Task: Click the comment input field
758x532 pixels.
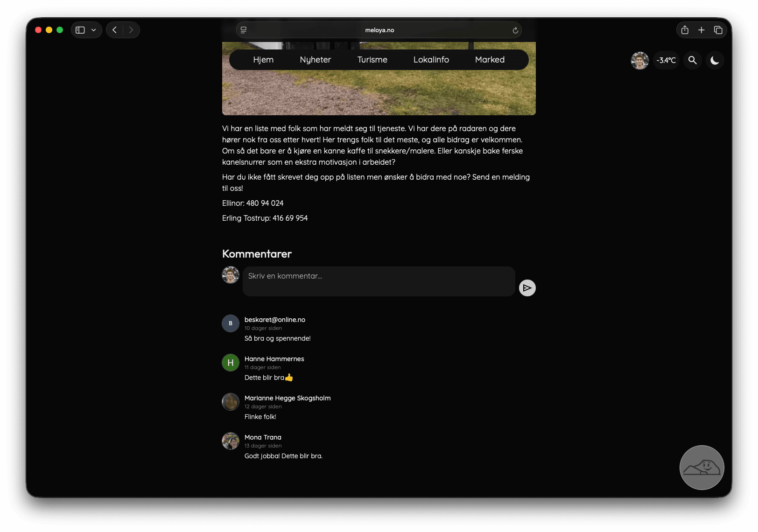Action: [x=379, y=281]
